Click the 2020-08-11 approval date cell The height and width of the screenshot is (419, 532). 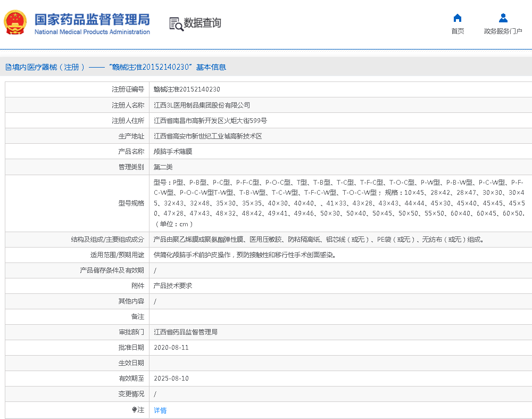pos(170,347)
